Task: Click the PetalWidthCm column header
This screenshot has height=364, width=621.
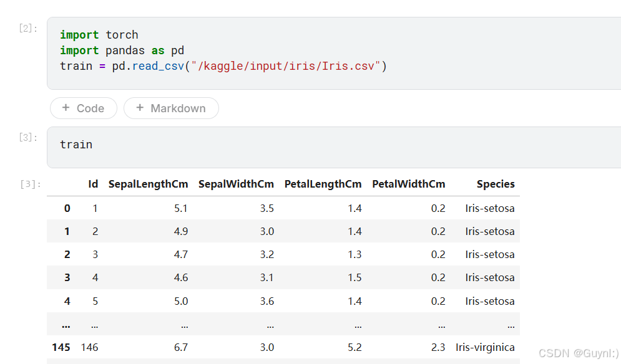Action: point(409,184)
